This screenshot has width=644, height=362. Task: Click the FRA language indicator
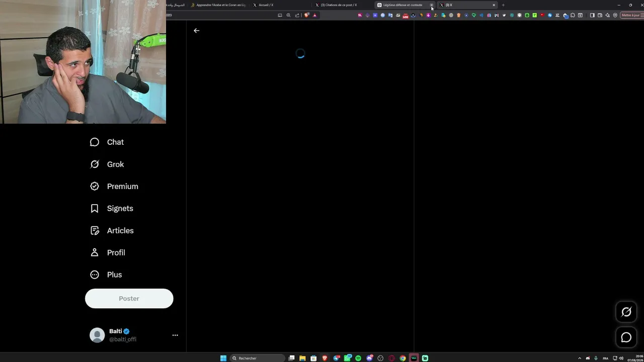(605, 358)
